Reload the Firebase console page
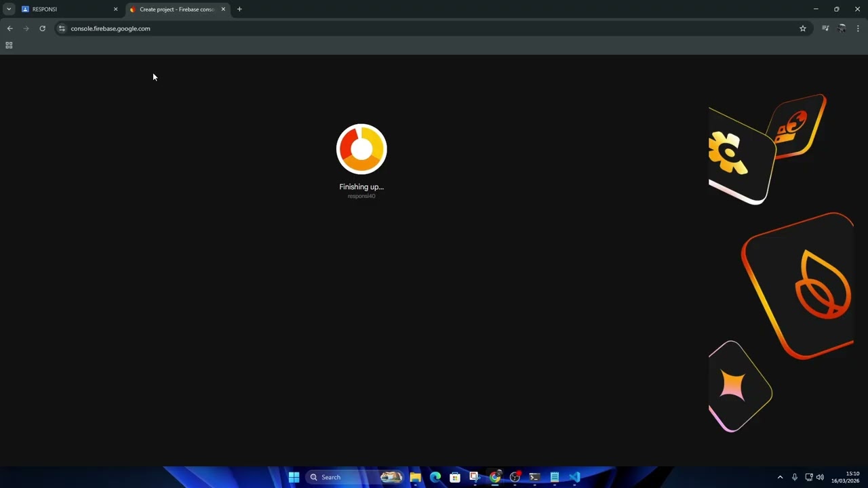Screen dimensions: 868x488 (42, 28)
